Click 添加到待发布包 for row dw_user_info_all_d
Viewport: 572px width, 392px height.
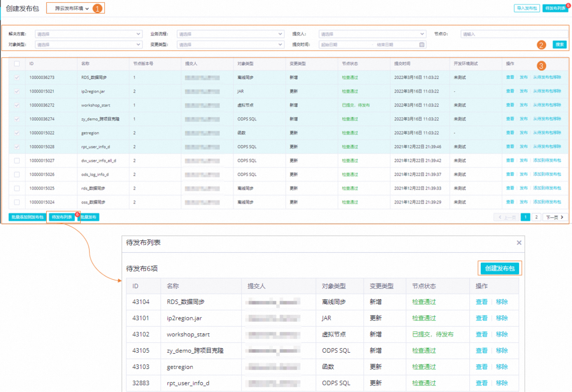pyautogui.click(x=547, y=160)
